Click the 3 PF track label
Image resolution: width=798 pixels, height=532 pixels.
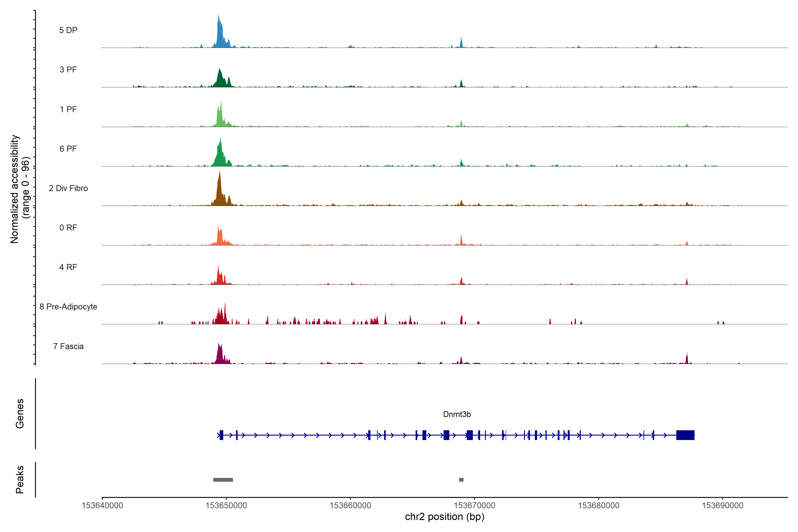coord(68,70)
